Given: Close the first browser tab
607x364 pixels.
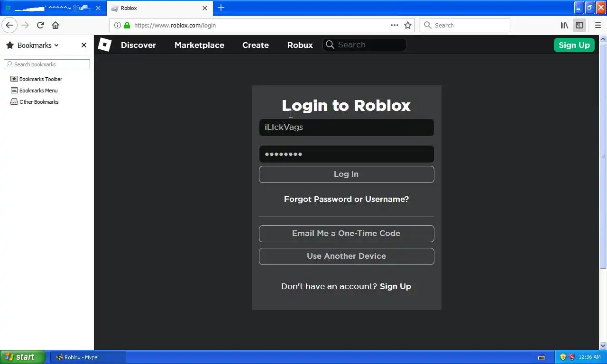Looking at the screenshot, I should (x=98, y=8).
